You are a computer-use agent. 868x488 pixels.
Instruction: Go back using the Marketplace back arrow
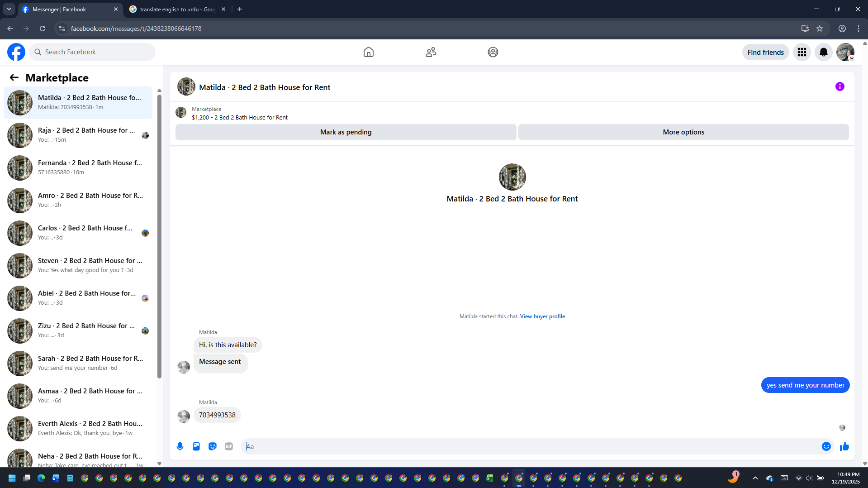tap(14, 77)
